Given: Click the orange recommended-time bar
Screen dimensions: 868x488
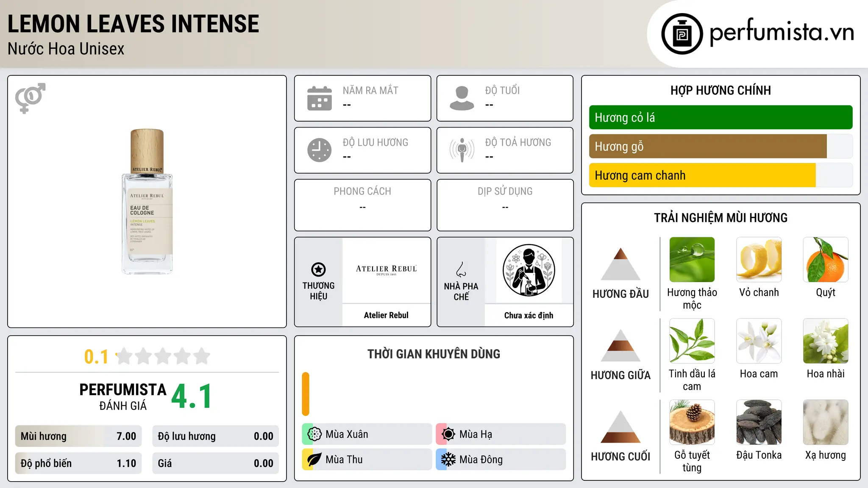Looking at the screenshot, I should pyautogui.click(x=306, y=394).
